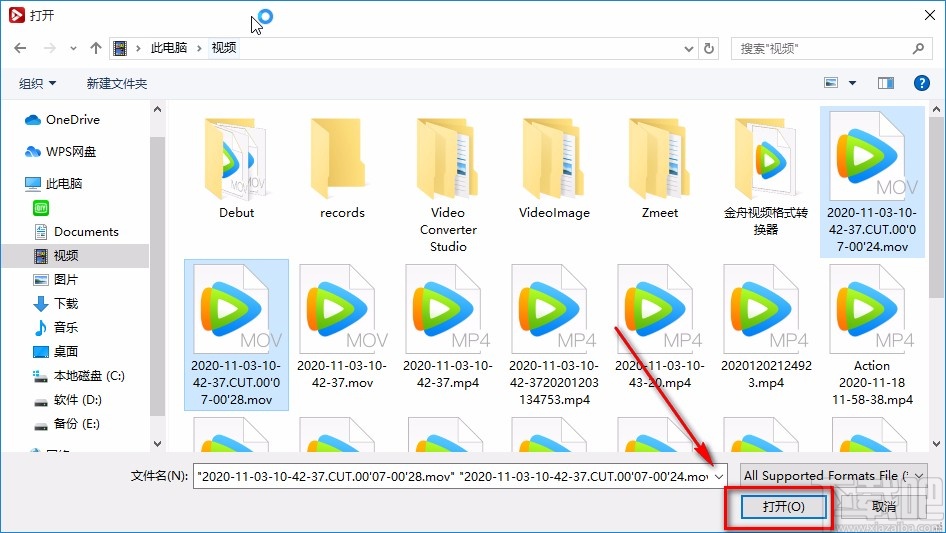This screenshot has width=946, height=533.
Task: Open 软件 (D:) drive
Action: pyautogui.click(x=68, y=400)
